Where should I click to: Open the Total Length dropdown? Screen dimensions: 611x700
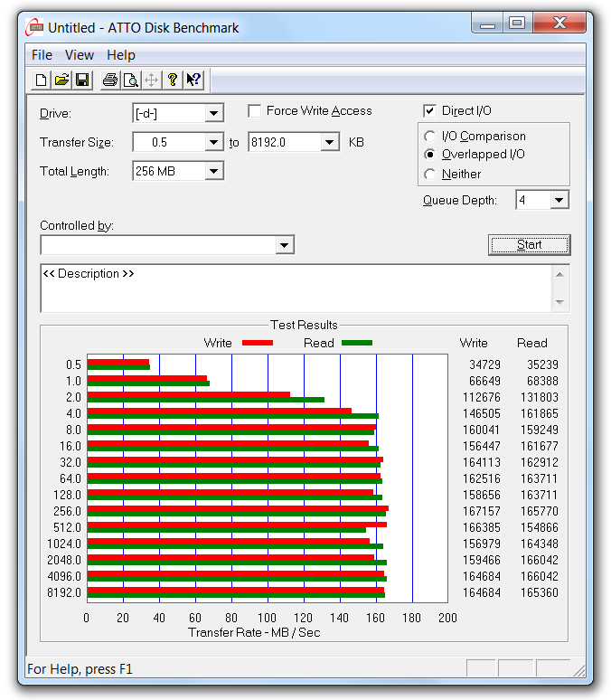tap(214, 171)
